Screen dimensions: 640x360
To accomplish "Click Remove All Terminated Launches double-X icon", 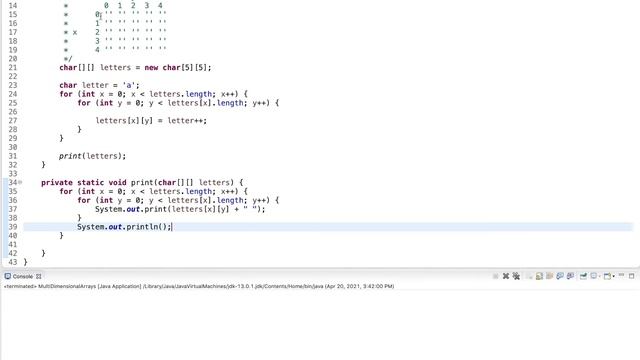I will coord(516,276).
